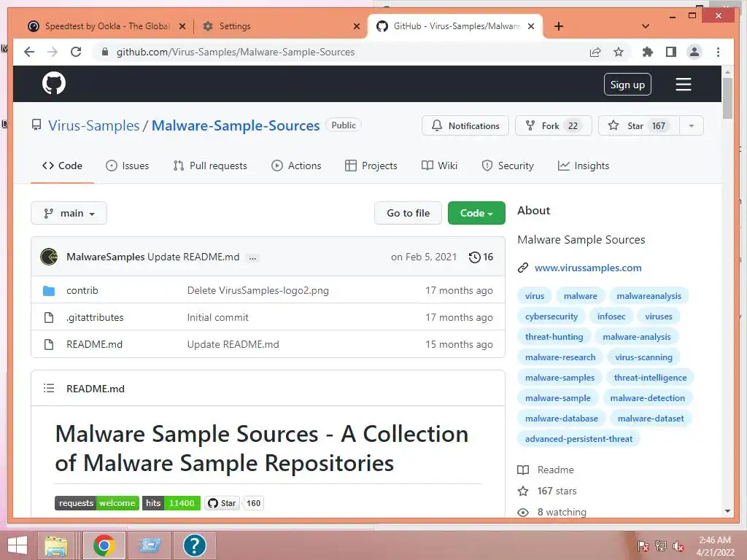Open the Wiki tab
The image size is (747, 560).
(439, 166)
